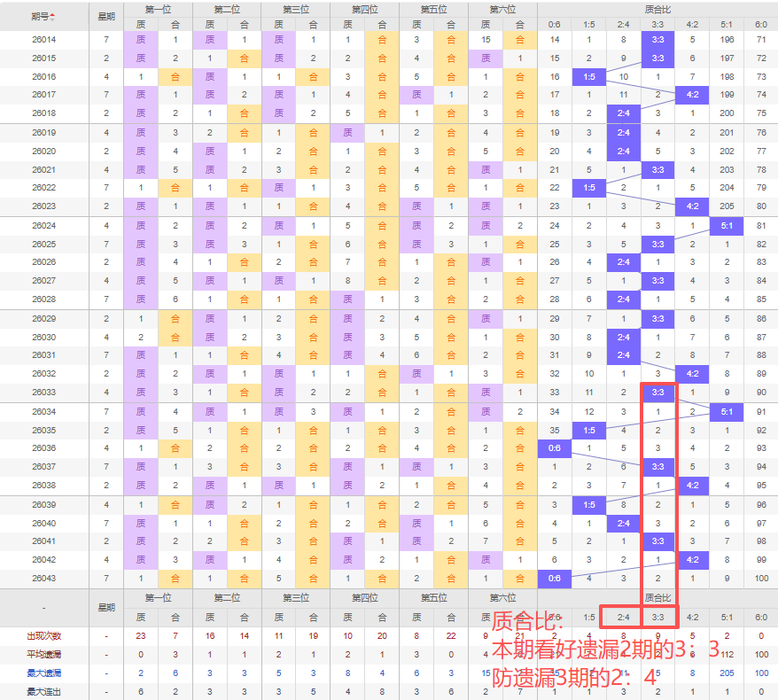The image size is (778, 700).
Task: Click the top 质合比 header
Action: pyautogui.click(x=657, y=9)
